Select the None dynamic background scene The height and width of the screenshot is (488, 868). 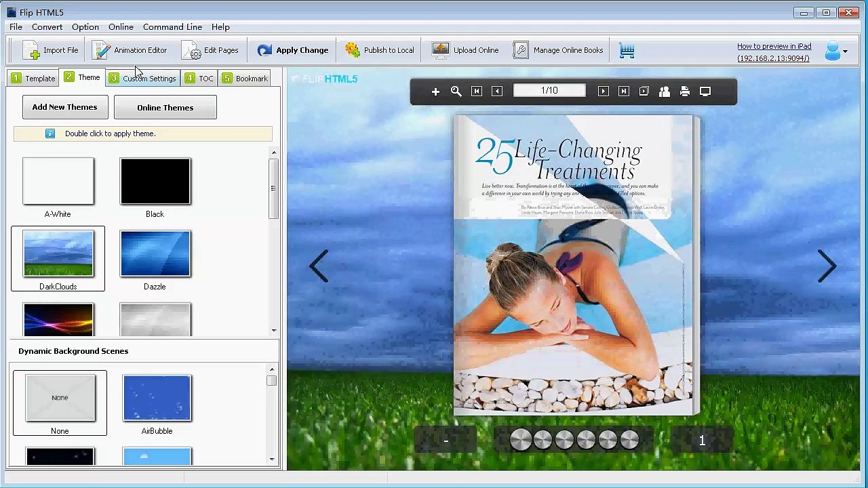60,398
